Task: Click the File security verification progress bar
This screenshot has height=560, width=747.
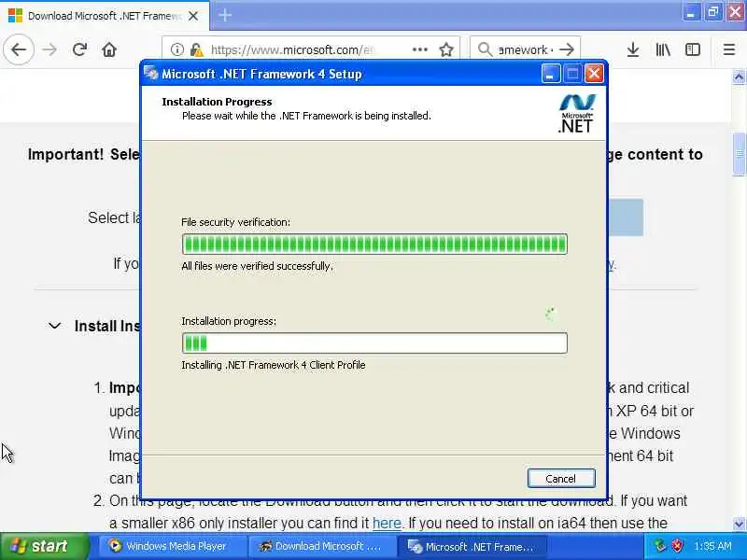Action: pyautogui.click(x=374, y=245)
